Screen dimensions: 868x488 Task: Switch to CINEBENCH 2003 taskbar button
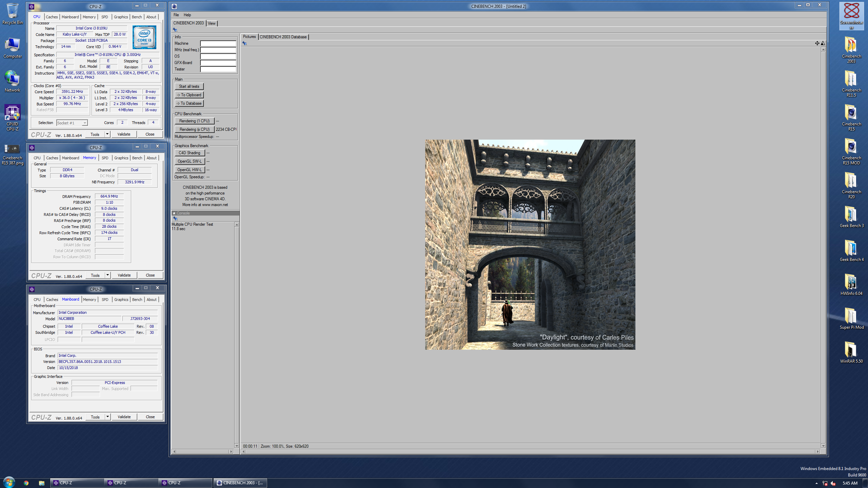tap(240, 483)
